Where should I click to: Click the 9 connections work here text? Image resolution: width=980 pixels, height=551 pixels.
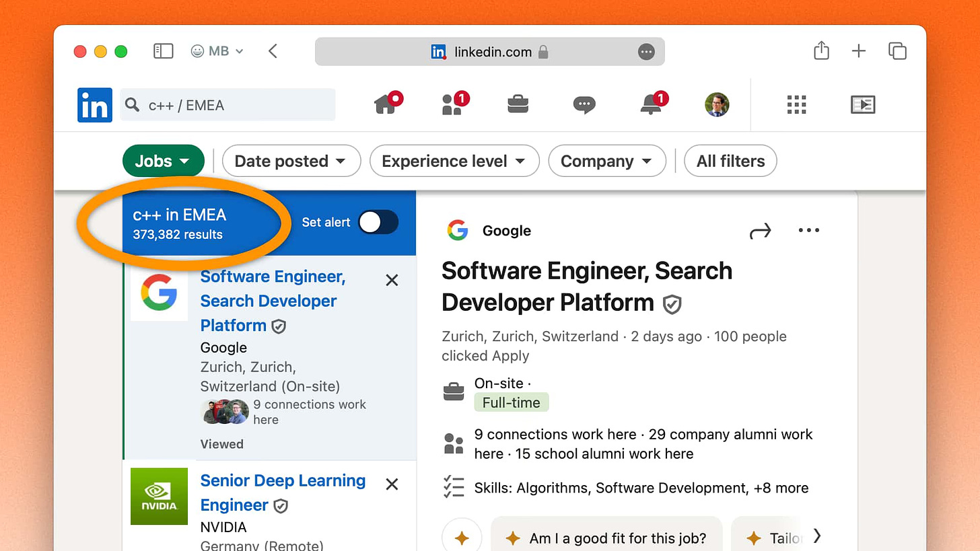pos(310,412)
